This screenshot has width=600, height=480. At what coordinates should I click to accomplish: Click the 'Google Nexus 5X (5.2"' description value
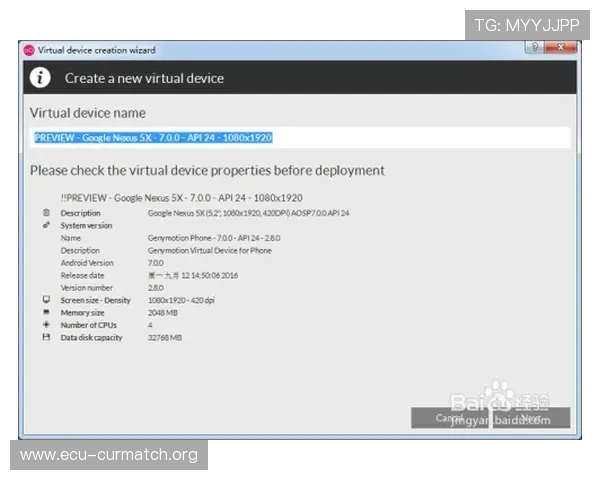248,213
